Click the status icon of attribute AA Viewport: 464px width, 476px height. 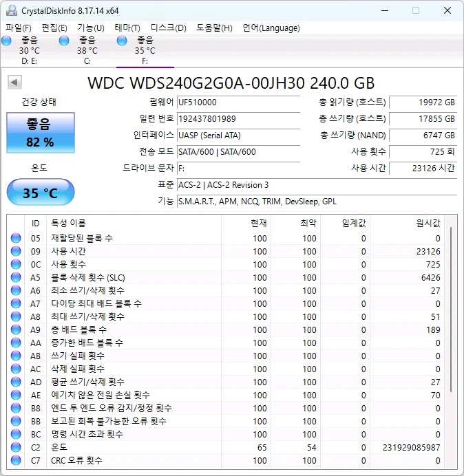16,343
